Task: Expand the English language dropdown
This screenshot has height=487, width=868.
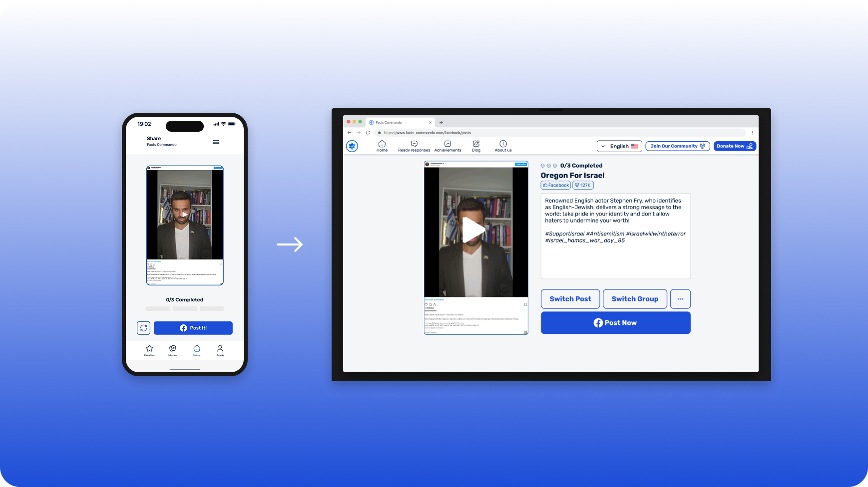Action: (619, 146)
